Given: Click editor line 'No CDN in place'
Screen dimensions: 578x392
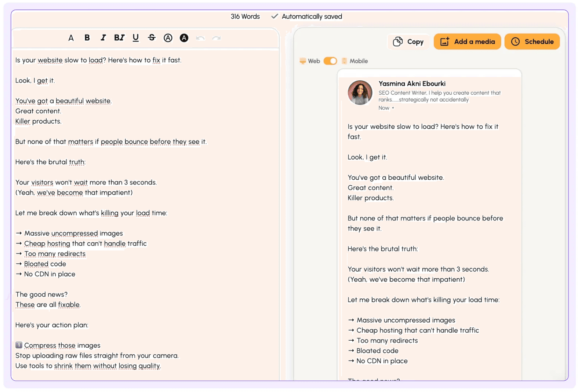Looking at the screenshot, I should pyautogui.click(x=46, y=274).
